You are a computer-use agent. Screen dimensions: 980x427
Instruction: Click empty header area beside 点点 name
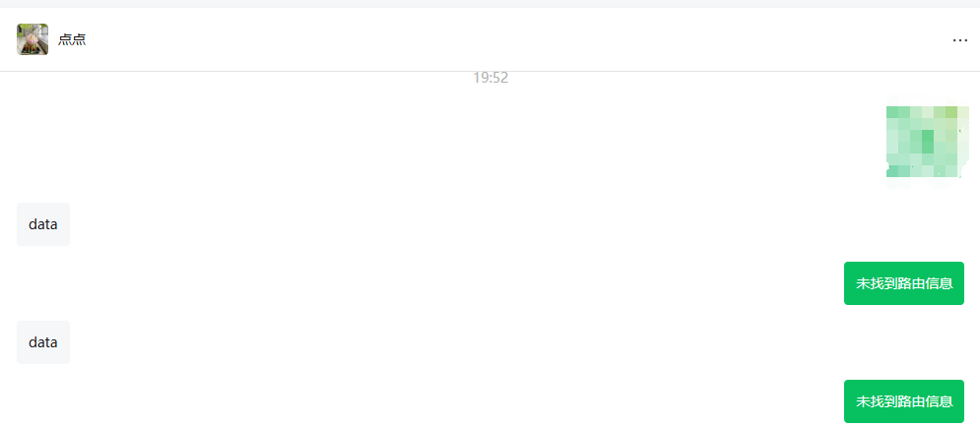(x=500, y=40)
